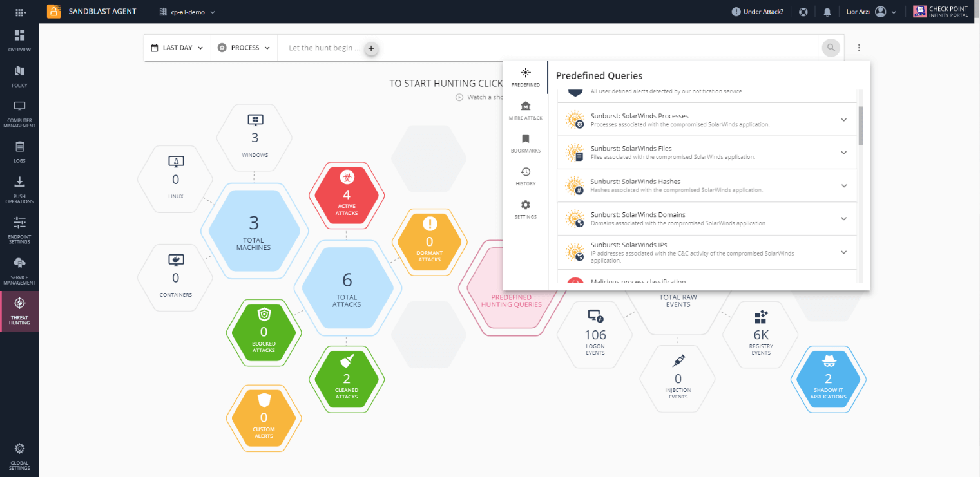
Task: Click the green Blocked Attacks hexagon
Action: [x=264, y=333]
